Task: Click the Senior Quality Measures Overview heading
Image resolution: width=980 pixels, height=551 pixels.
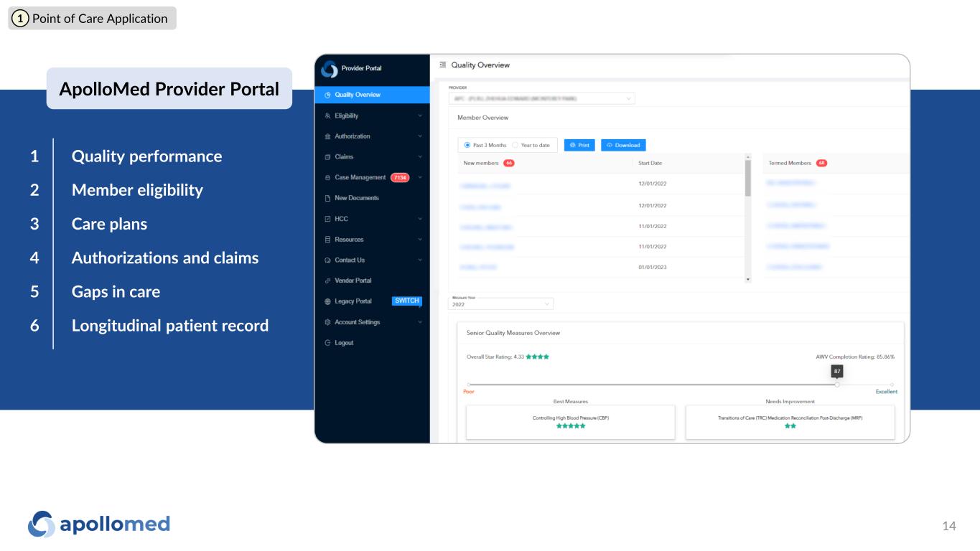Action: [x=513, y=333]
